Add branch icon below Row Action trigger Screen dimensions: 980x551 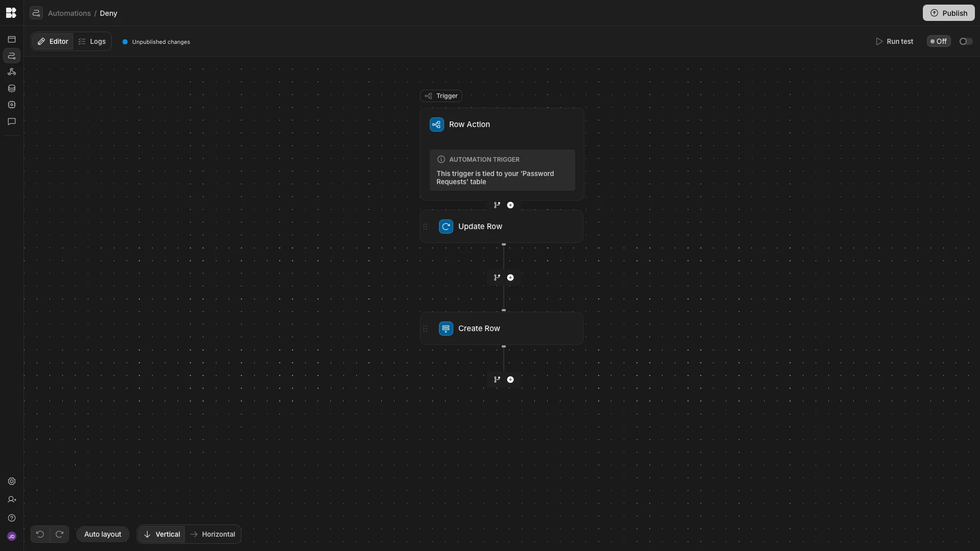[x=497, y=205]
